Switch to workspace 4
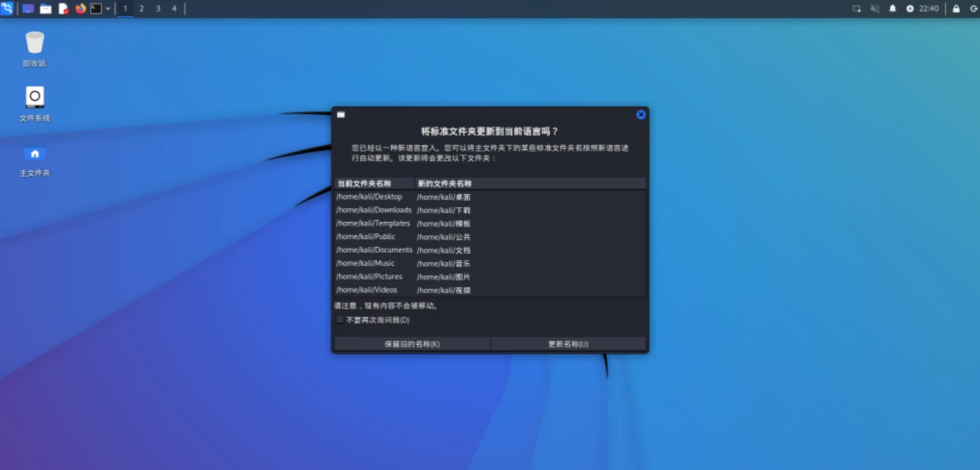The width and height of the screenshot is (980, 470). (174, 9)
